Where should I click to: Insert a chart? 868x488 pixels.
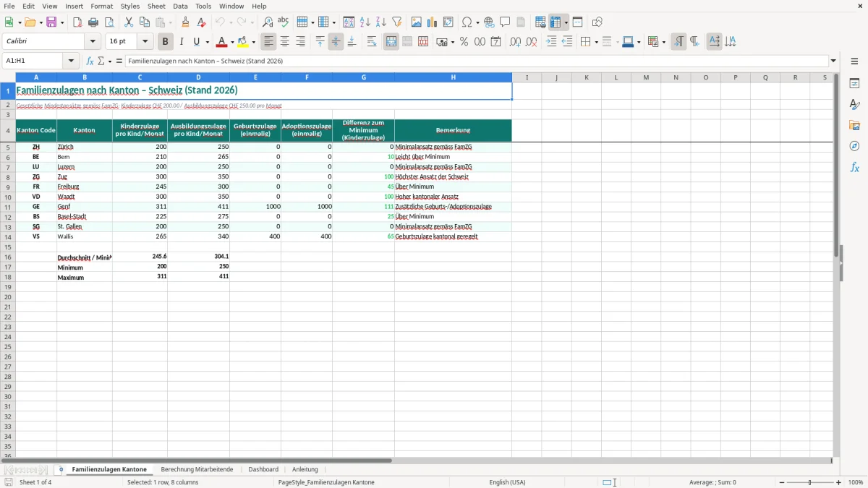433,22
